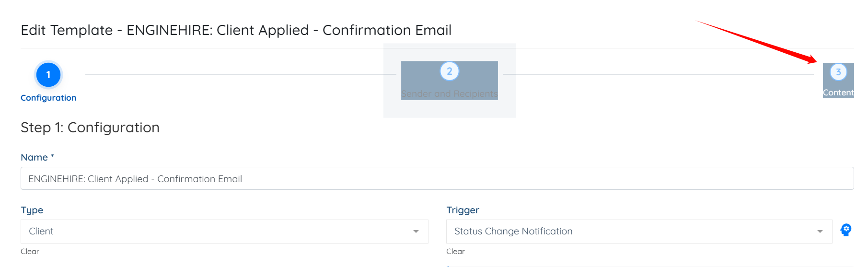Viewport: 868px width, 267px height.
Task: Open Status Change Notification trigger combo box
Action: point(633,232)
